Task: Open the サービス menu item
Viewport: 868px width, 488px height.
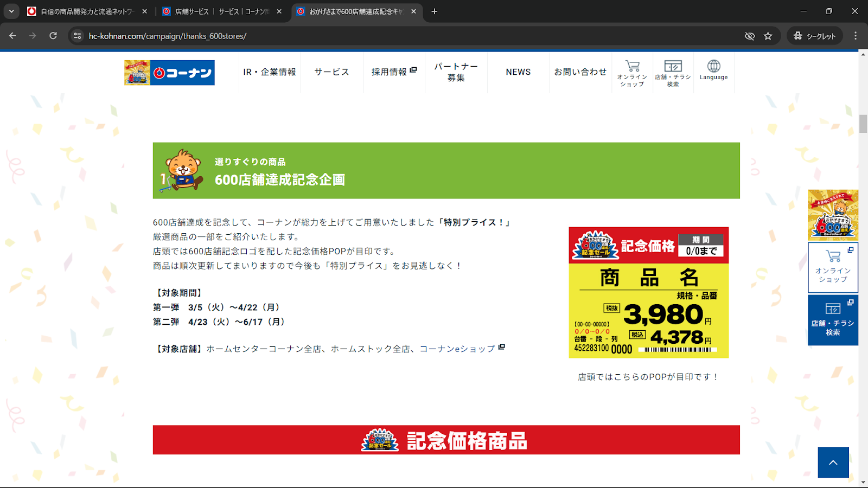Action: pyautogui.click(x=331, y=72)
